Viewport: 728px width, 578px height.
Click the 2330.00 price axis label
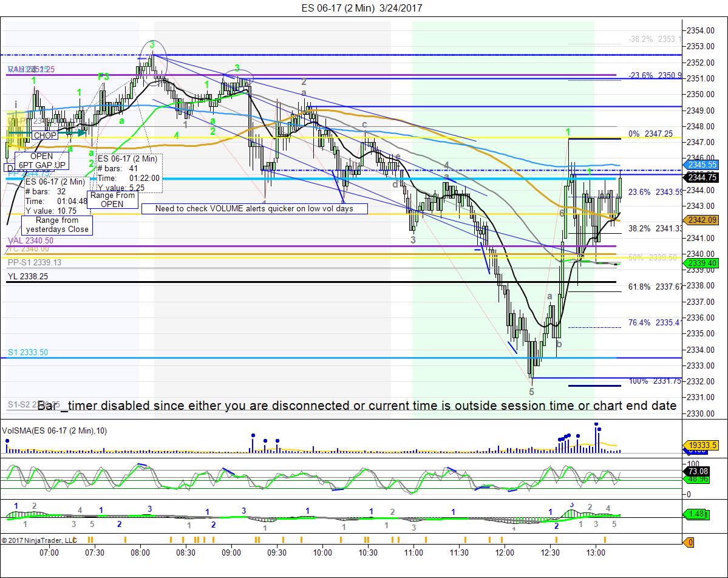(x=701, y=413)
